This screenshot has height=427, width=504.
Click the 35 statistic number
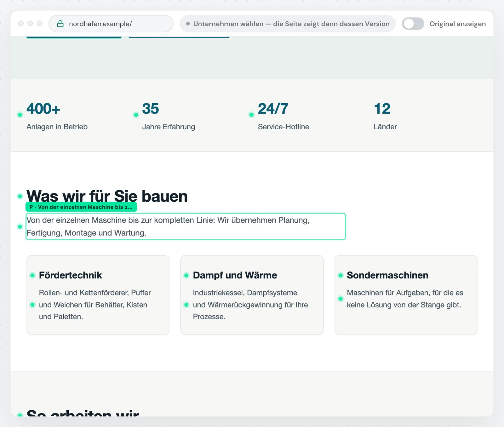point(151,109)
